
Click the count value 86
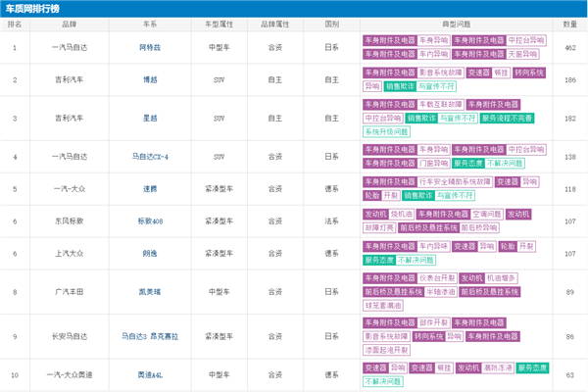click(570, 336)
